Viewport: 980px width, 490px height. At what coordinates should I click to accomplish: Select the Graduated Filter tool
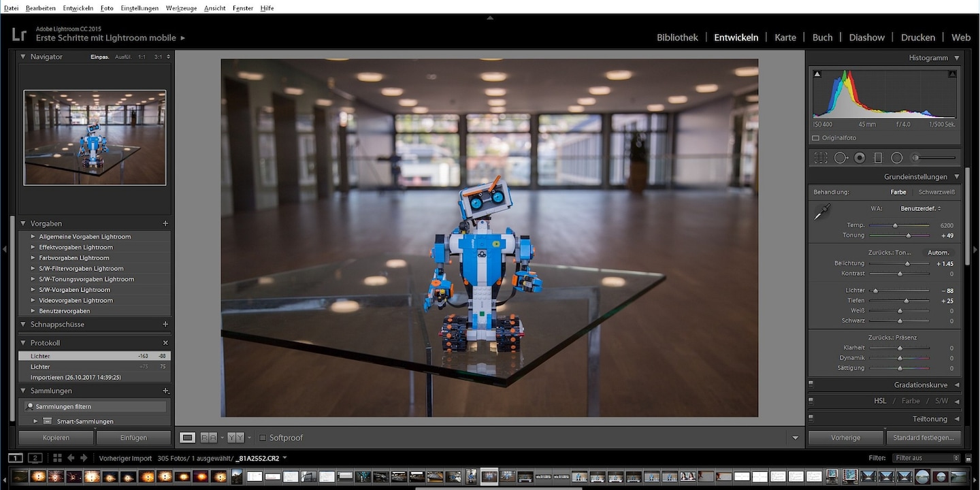click(878, 157)
